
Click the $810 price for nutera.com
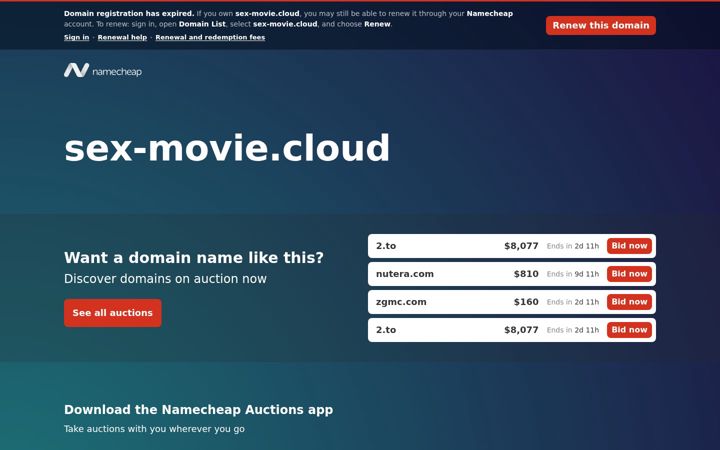pyautogui.click(x=526, y=274)
